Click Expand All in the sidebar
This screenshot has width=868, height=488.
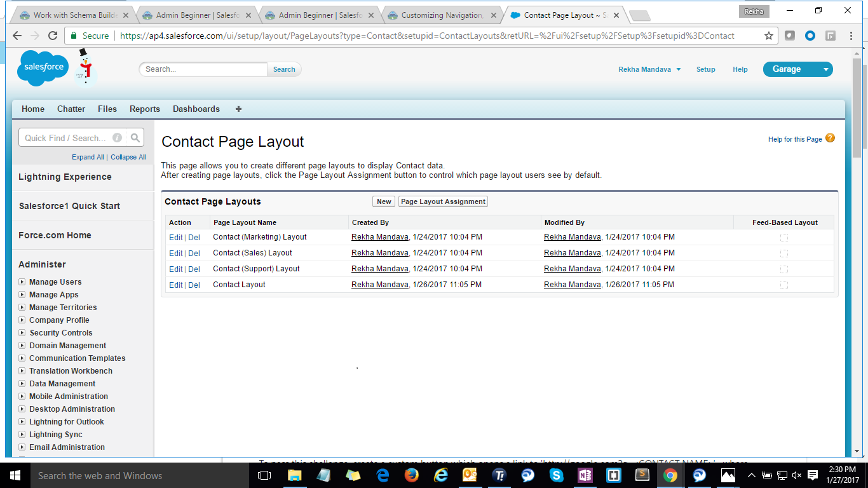point(88,157)
